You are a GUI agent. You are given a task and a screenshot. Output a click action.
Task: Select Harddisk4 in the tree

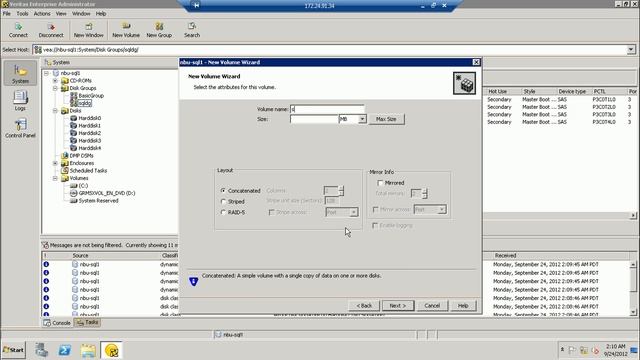pyautogui.click(x=89, y=148)
